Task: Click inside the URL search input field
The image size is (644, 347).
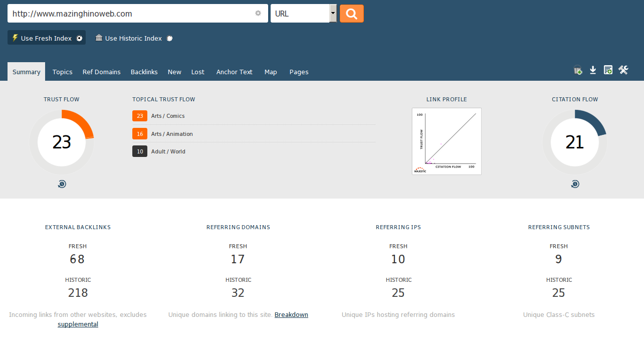Action: point(130,14)
